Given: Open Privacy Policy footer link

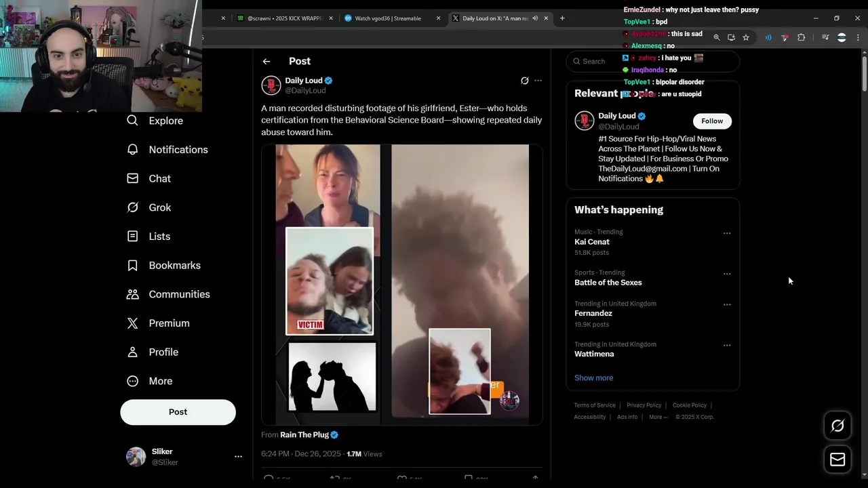Looking at the screenshot, I should pyautogui.click(x=644, y=405).
